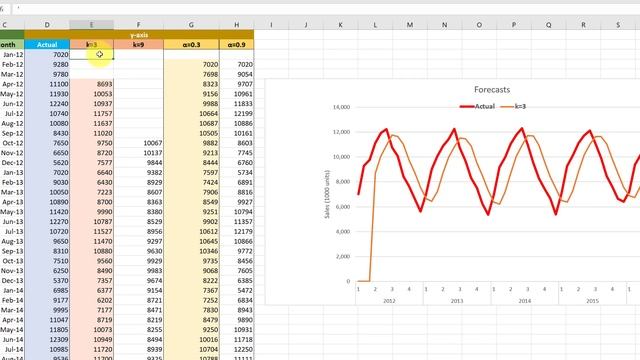640x360 pixels.
Task: Select column R header
Action: [x=583, y=25]
